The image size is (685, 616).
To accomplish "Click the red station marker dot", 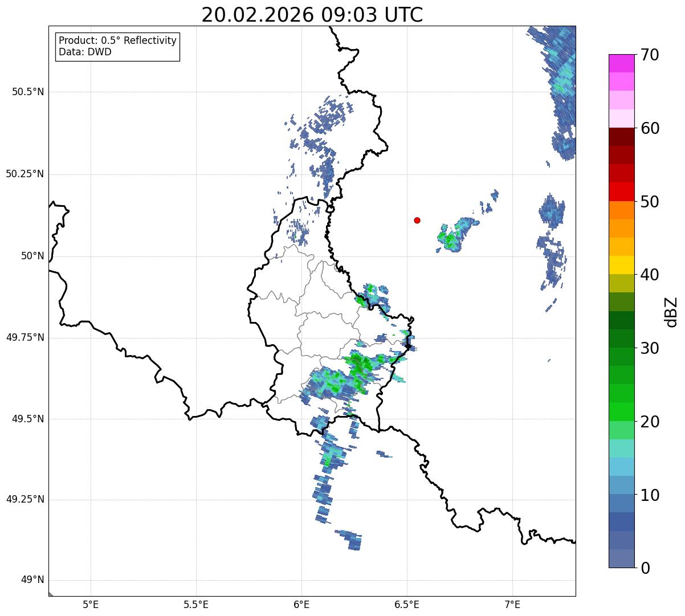I will [x=417, y=220].
